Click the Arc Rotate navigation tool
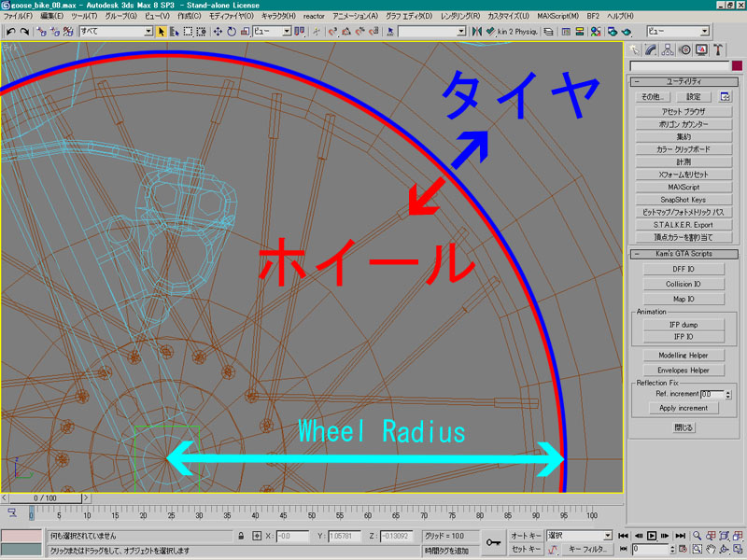Screen dimensions: 747x560 (725, 549)
